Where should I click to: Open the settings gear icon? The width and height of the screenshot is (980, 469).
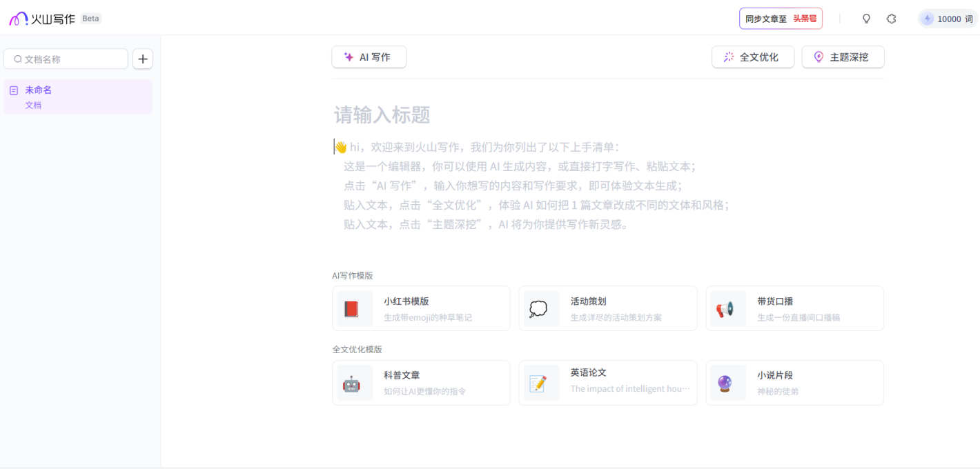click(x=891, y=19)
